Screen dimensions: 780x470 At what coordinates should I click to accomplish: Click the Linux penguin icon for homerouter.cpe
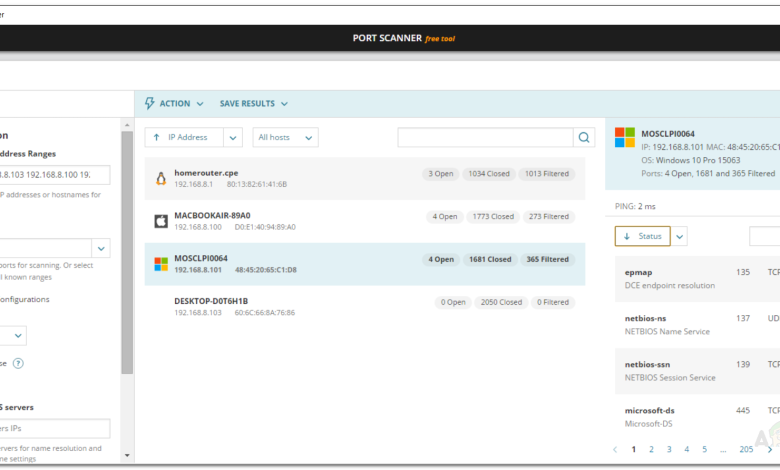161,179
